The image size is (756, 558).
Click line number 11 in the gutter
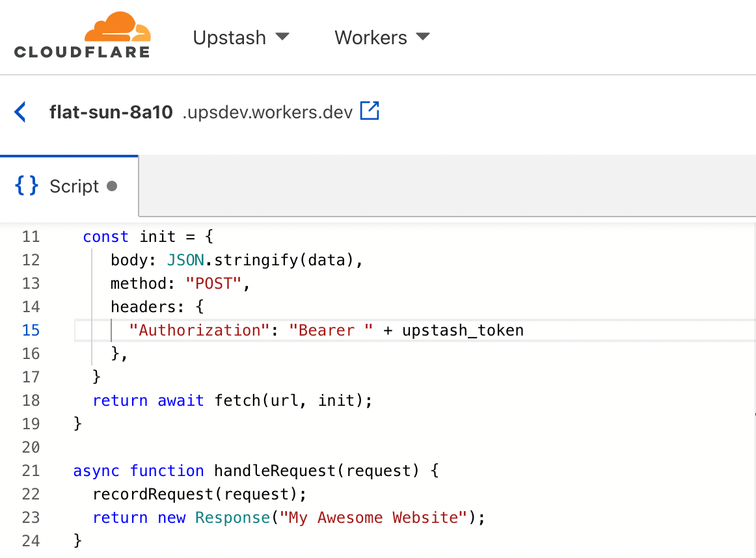[31, 236]
